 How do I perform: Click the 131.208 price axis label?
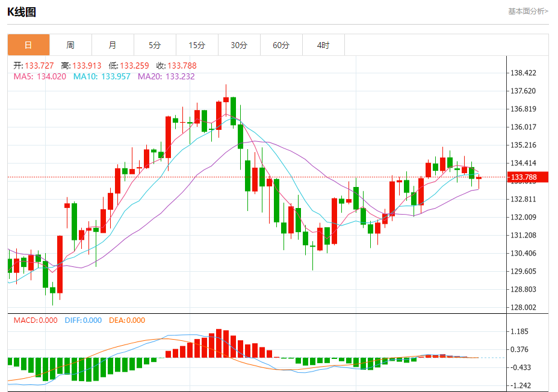point(523,235)
